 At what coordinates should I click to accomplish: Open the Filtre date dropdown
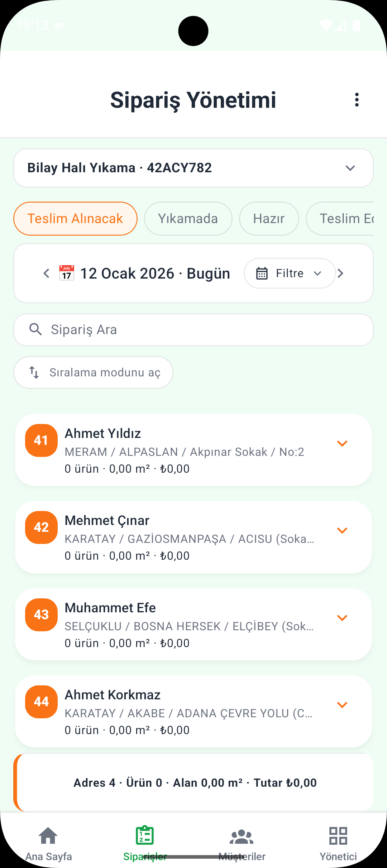pyautogui.click(x=290, y=274)
